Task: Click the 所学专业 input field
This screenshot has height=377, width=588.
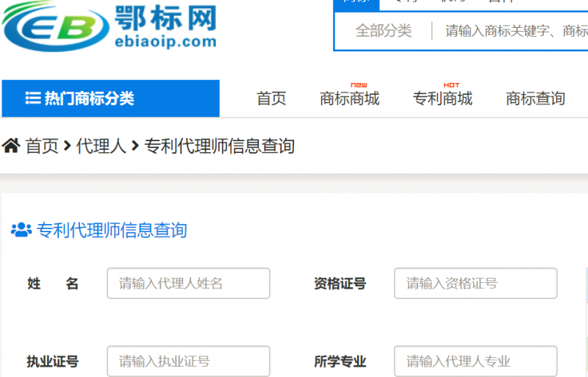Action: point(476,362)
